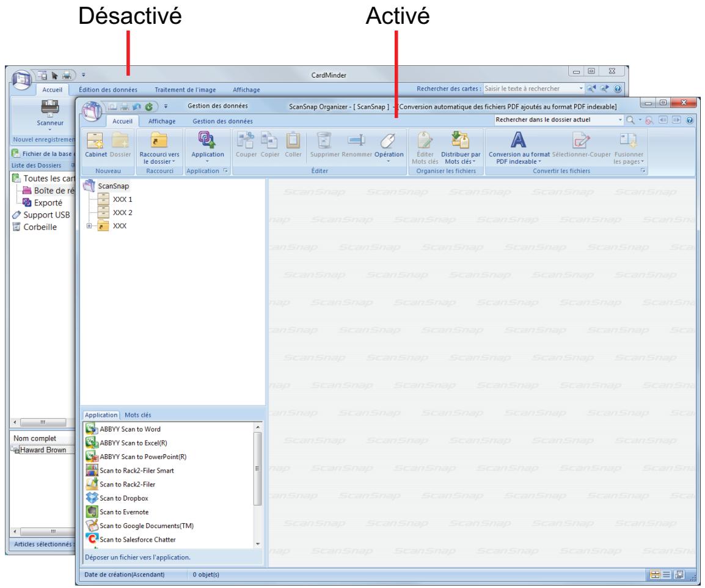Click the blue help icon in ScanSnap Organizer
705x588 pixels.
(x=690, y=120)
